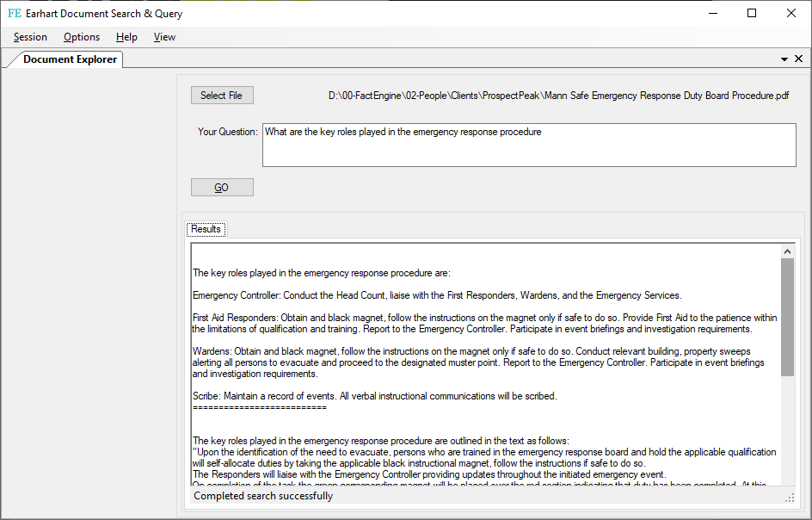This screenshot has width=812, height=520.
Task: Click the results vertical scrollbar thumb
Action: point(787,318)
